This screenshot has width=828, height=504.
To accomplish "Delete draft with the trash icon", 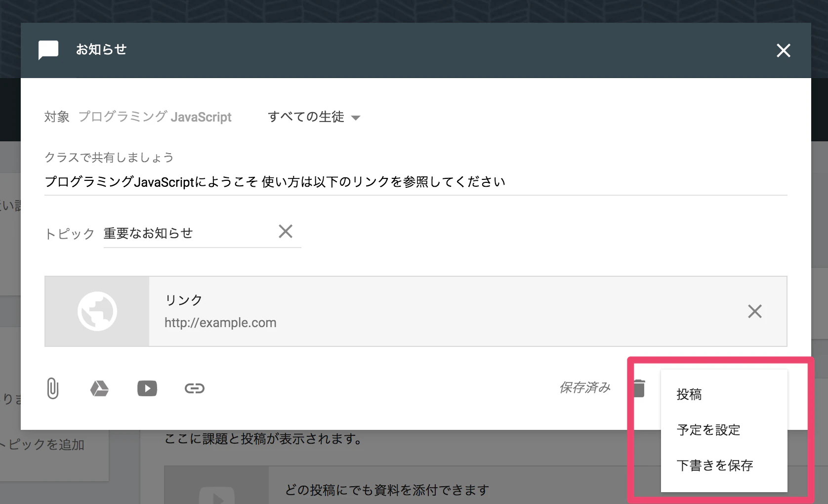I will click(x=639, y=388).
